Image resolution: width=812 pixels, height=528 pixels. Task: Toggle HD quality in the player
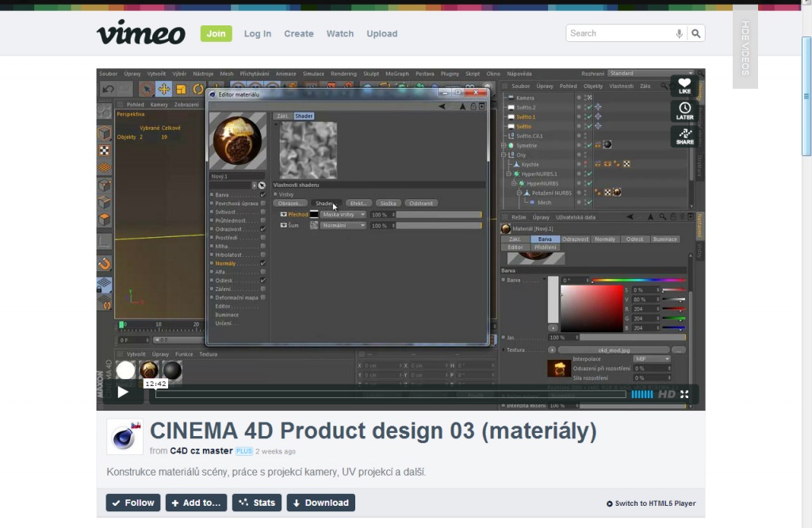666,395
